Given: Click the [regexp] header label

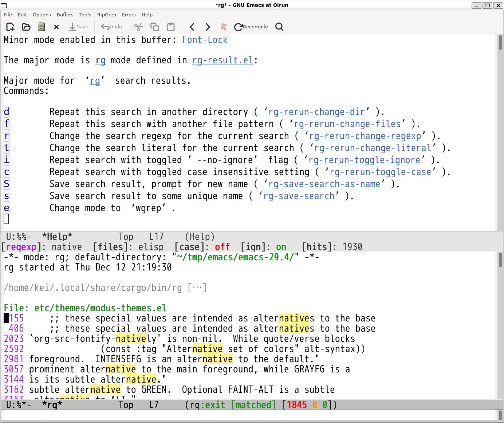Looking at the screenshot, I should 21,247.
